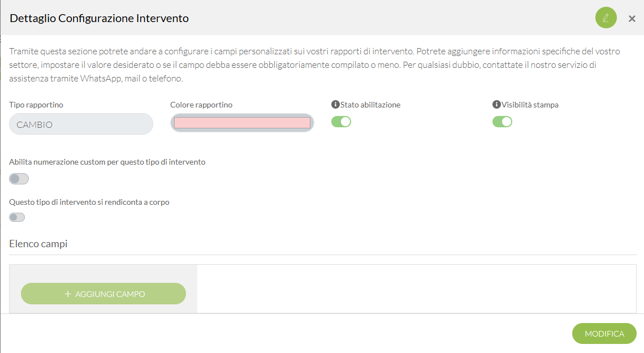Select the Elenco campi section heading
The height and width of the screenshot is (353, 644).
click(x=38, y=244)
